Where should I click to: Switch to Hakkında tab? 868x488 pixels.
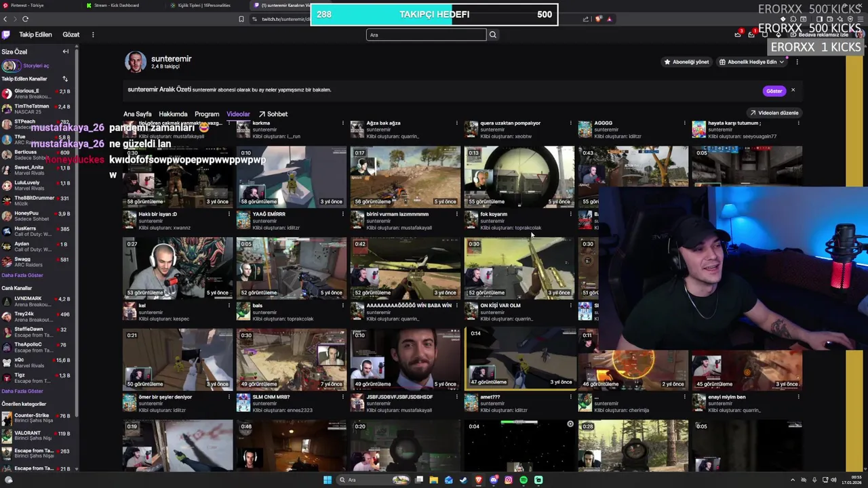tap(173, 114)
